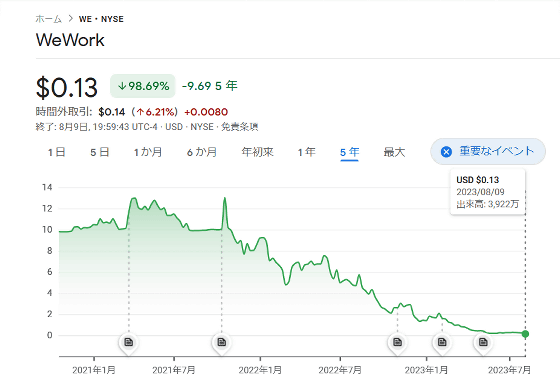Click the 時間外取引 label
The height and width of the screenshot is (385, 560).
[64, 112]
